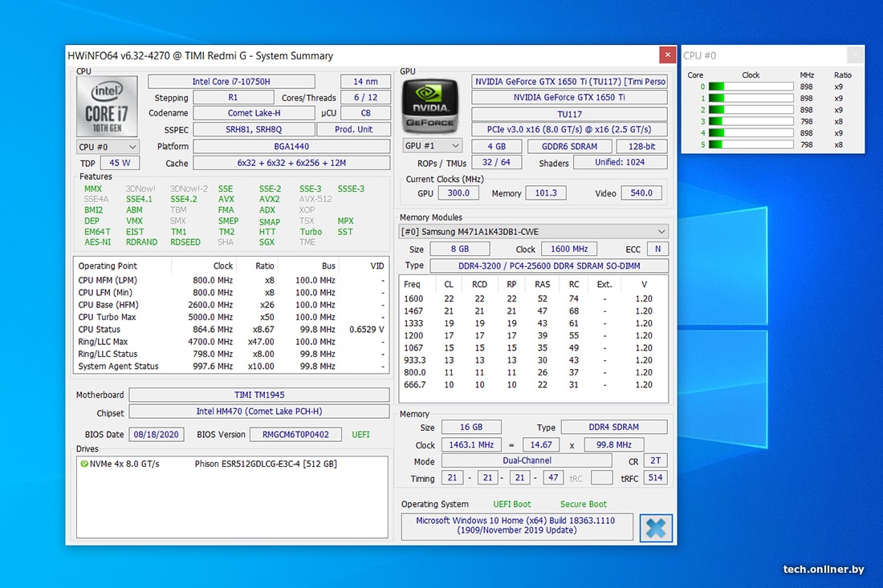Expand the Samsung memory module dropdown
883x588 pixels.
pyautogui.click(x=534, y=232)
